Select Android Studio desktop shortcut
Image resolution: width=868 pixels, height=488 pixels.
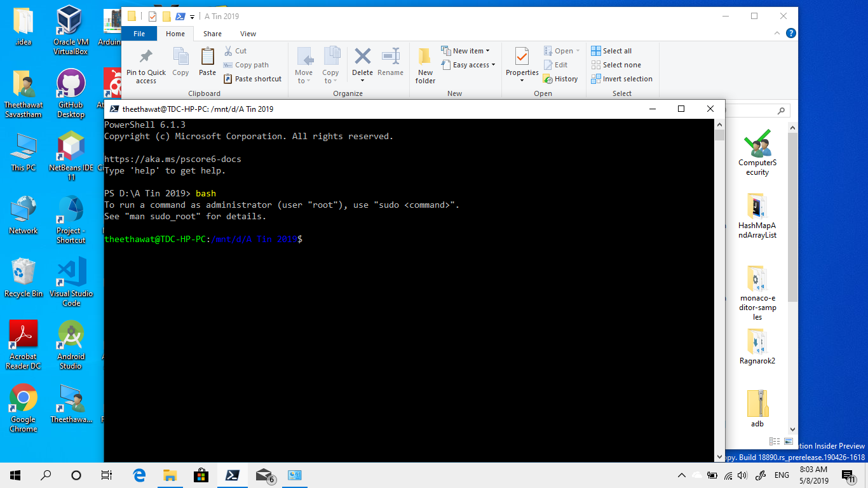point(71,345)
